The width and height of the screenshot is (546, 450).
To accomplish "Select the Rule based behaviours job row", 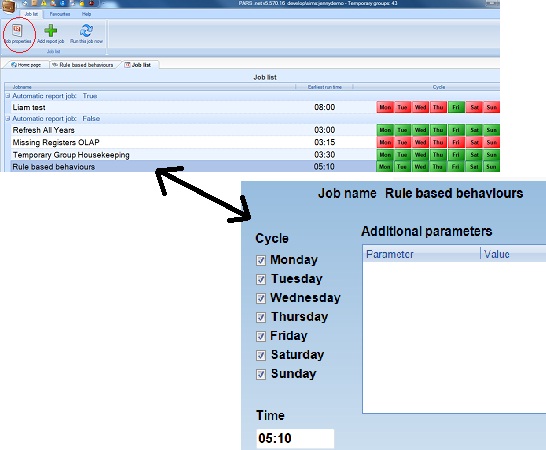I will coord(252,166).
